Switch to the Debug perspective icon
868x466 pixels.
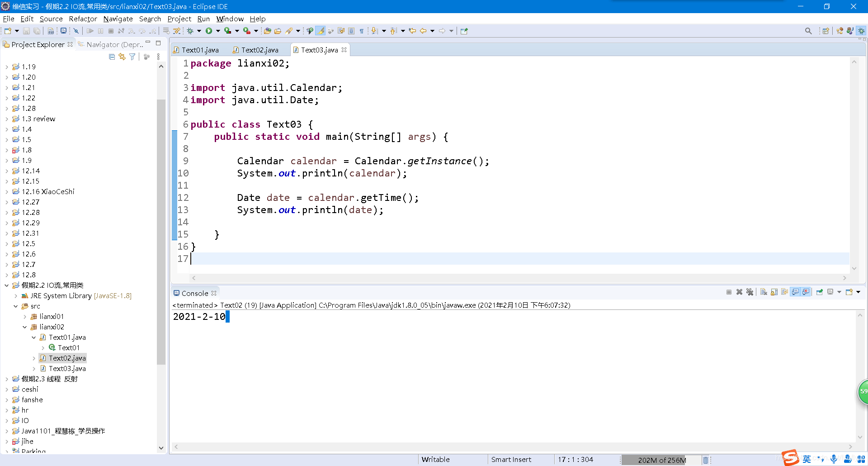861,31
